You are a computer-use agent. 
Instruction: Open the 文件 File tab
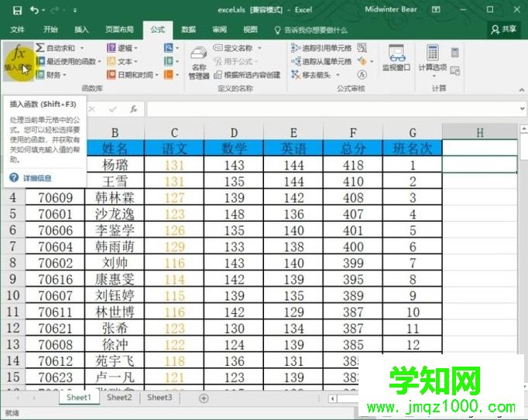click(x=17, y=29)
